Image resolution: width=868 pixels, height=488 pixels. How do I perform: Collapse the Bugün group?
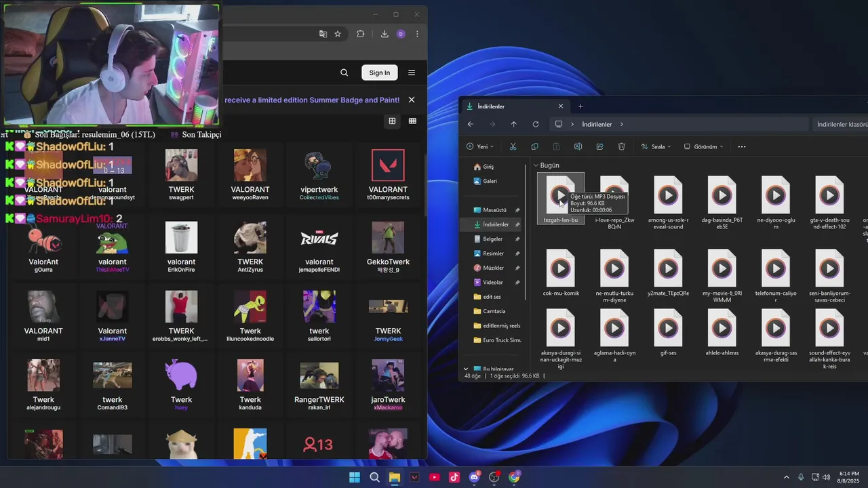coord(536,165)
